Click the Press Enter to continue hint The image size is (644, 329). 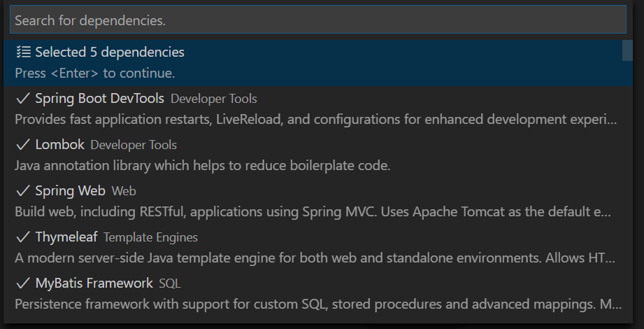click(95, 73)
